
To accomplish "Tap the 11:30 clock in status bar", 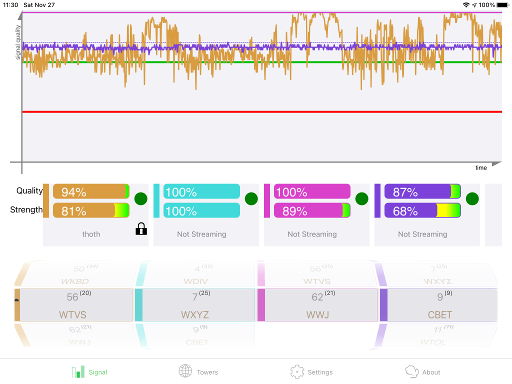I will 10,5.
